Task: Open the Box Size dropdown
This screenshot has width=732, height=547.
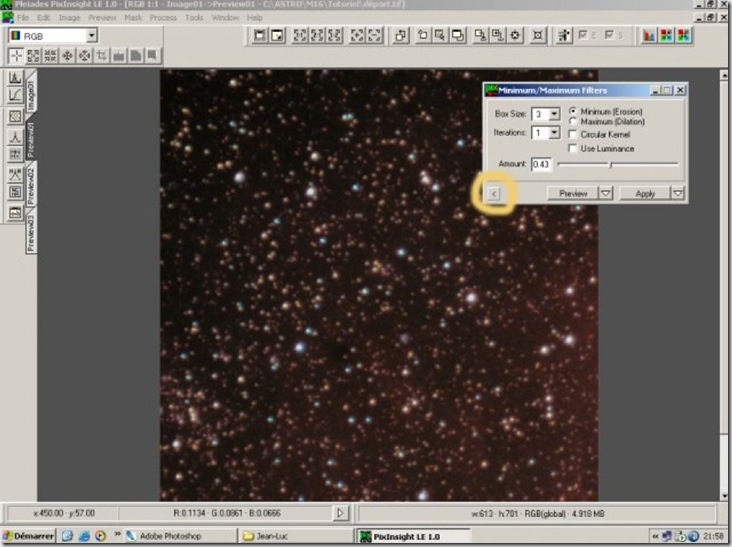Action: (554, 114)
